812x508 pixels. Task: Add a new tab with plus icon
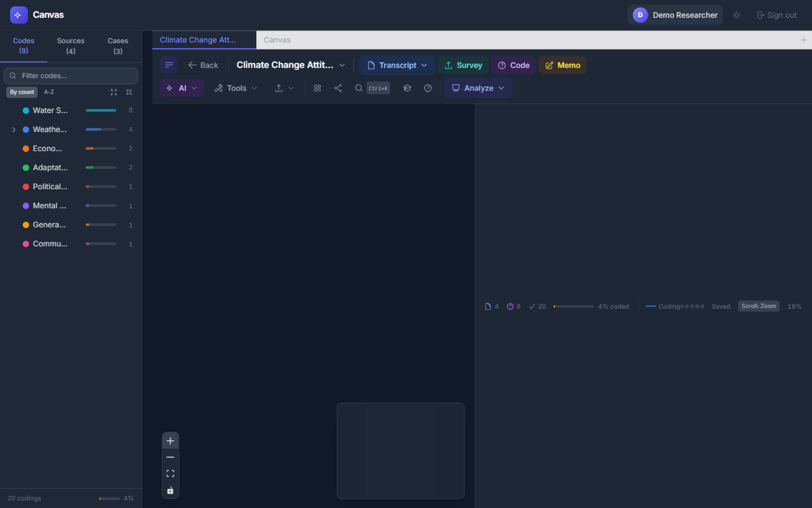point(804,40)
